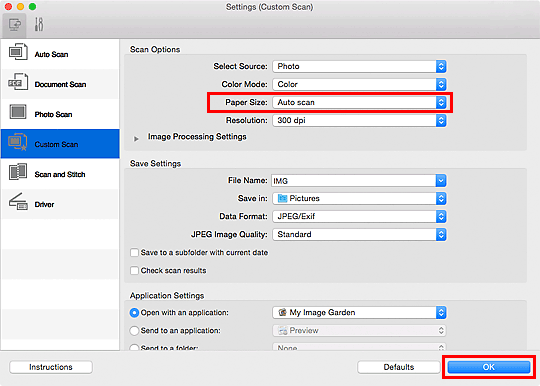Select Open with an application radio
This screenshot has width=540, height=386.
point(134,313)
